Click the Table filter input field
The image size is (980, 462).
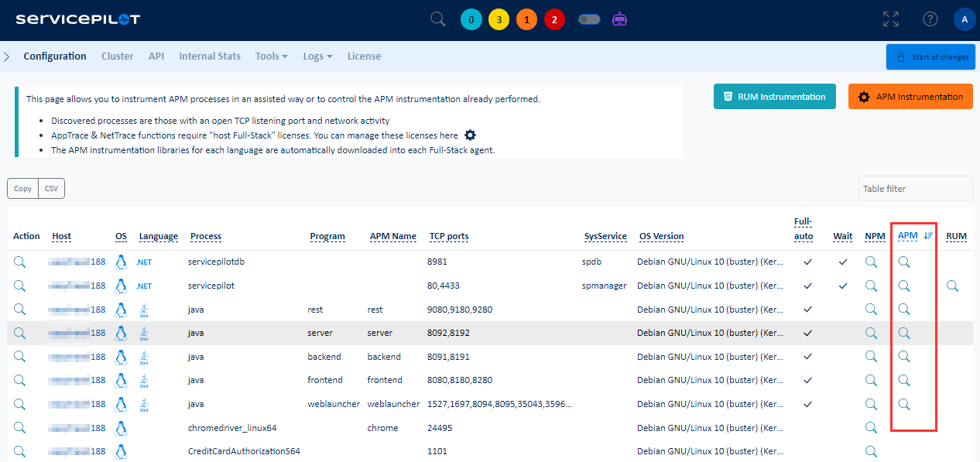click(914, 189)
